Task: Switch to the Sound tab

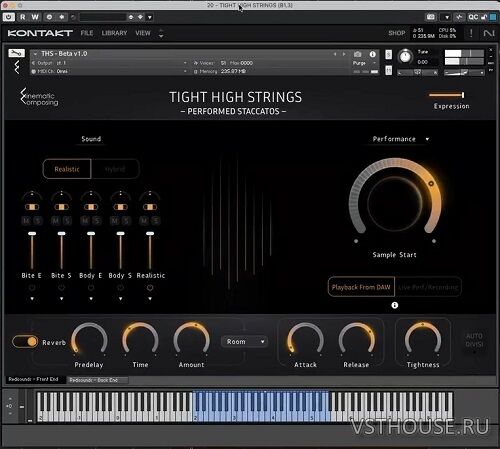Action: tap(91, 139)
